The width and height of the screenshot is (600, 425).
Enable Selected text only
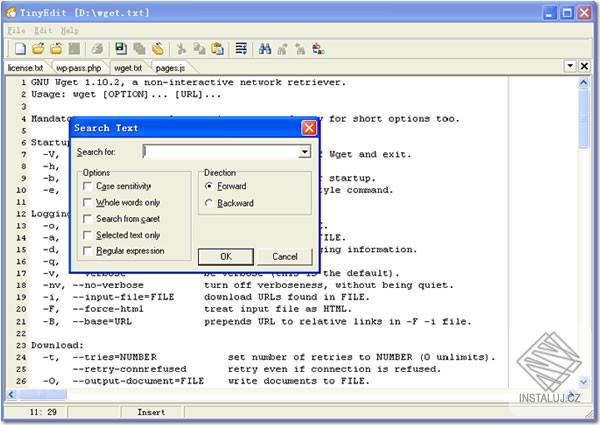pyautogui.click(x=88, y=235)
